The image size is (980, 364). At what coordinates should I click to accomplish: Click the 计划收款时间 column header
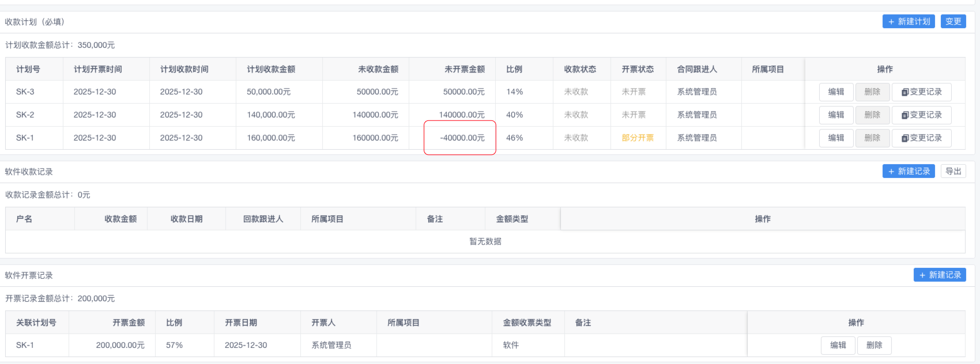tap(184, 69)
